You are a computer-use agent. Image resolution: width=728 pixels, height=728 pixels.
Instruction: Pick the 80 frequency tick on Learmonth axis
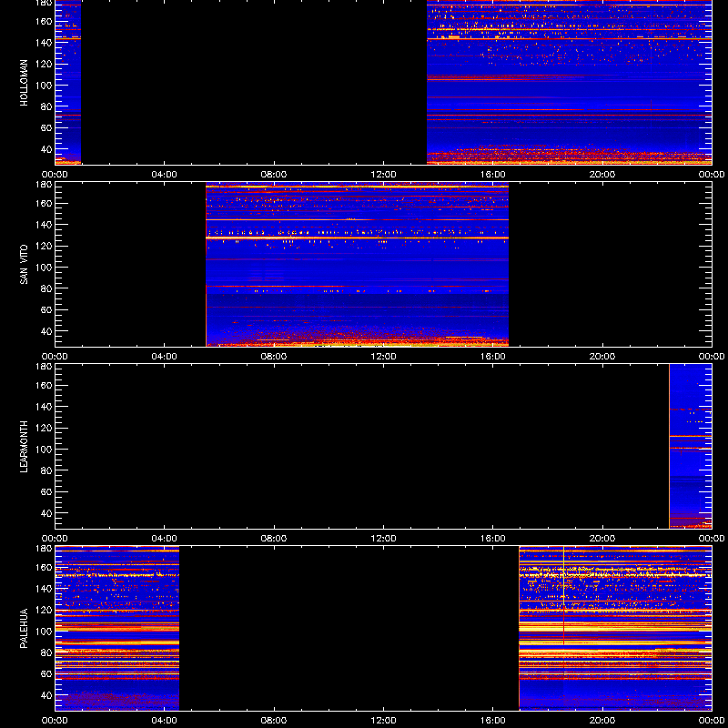tap(47, 470)
